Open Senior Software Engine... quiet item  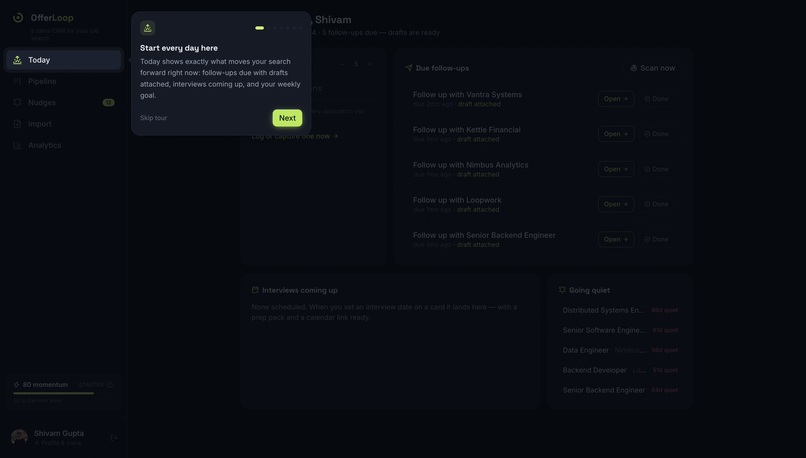620,330
